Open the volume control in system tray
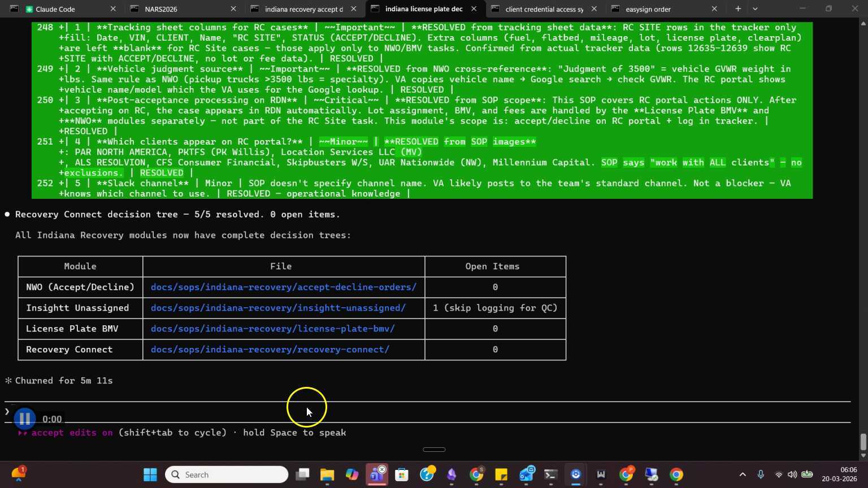 click(x=792, y=475)
